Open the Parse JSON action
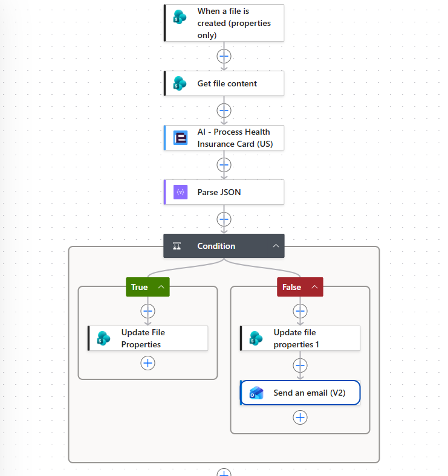Image resolution: width=448 pixels, height=476 pixels. pos(224,192)
